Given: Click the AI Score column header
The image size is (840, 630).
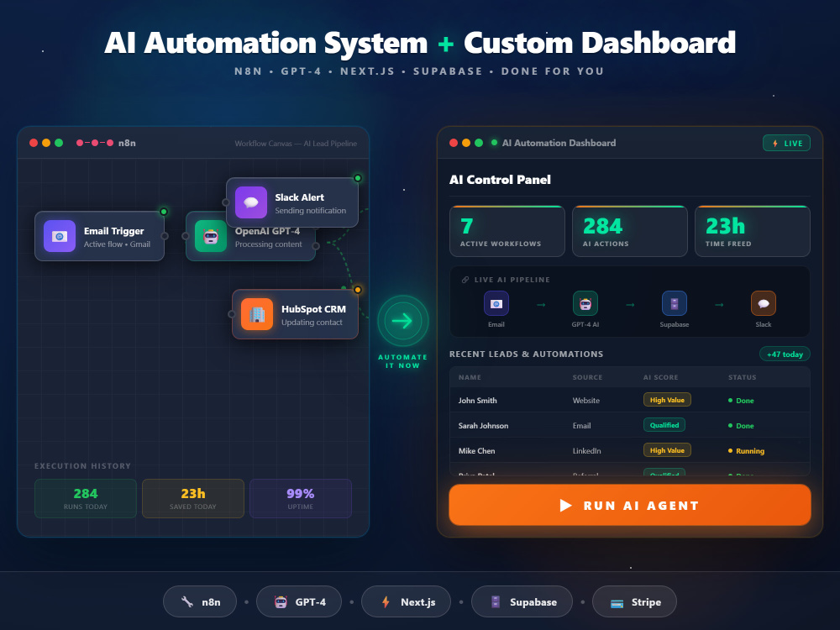Looking at the screenshot, I should pos(660,377).
